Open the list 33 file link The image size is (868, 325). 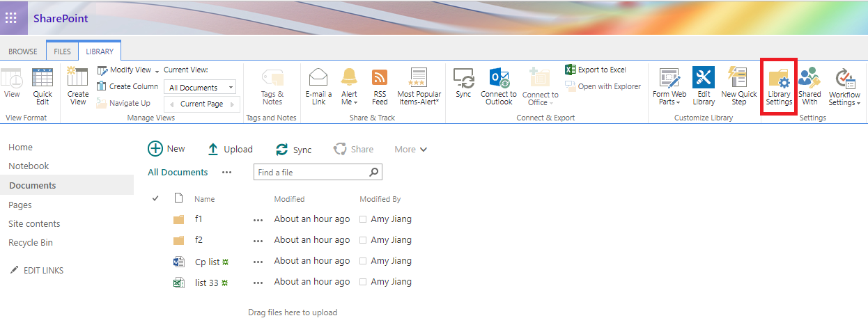[207, 283]
